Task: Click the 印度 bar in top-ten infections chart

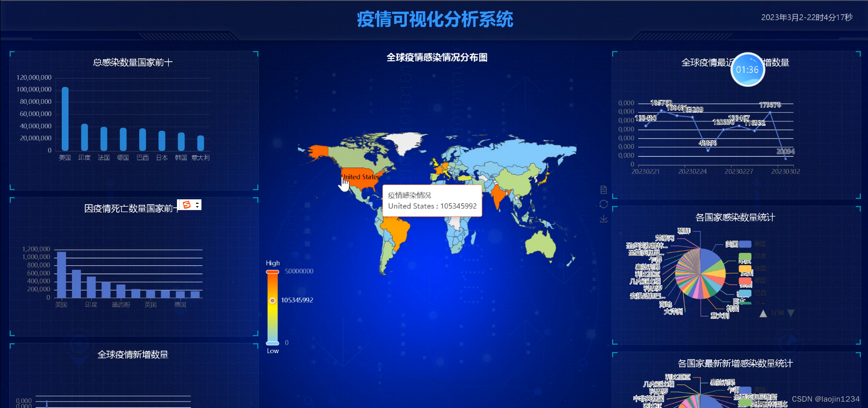Action: click(x=84, y=137)
